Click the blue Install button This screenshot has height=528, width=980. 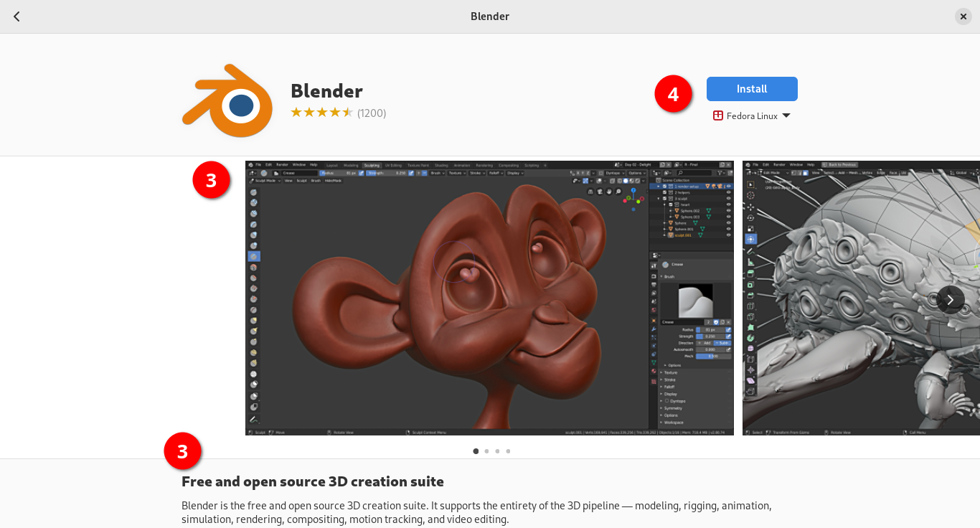(x=752, y=89)
